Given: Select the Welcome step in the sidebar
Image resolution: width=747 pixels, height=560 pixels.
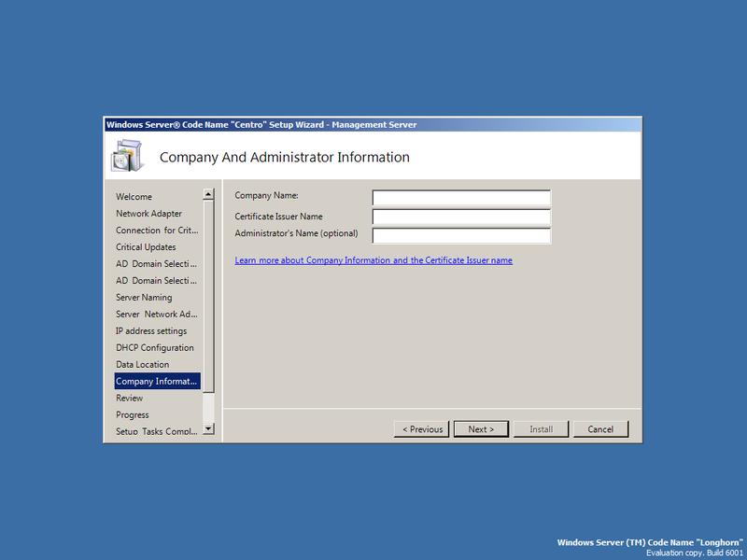Looking at the screenshot, I should (x=134, y=196).
